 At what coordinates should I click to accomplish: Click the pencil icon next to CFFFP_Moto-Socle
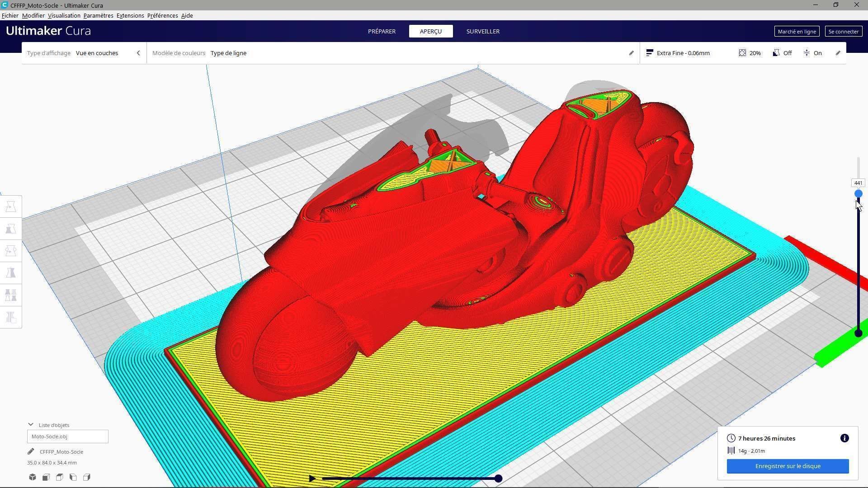coord(31,451)
